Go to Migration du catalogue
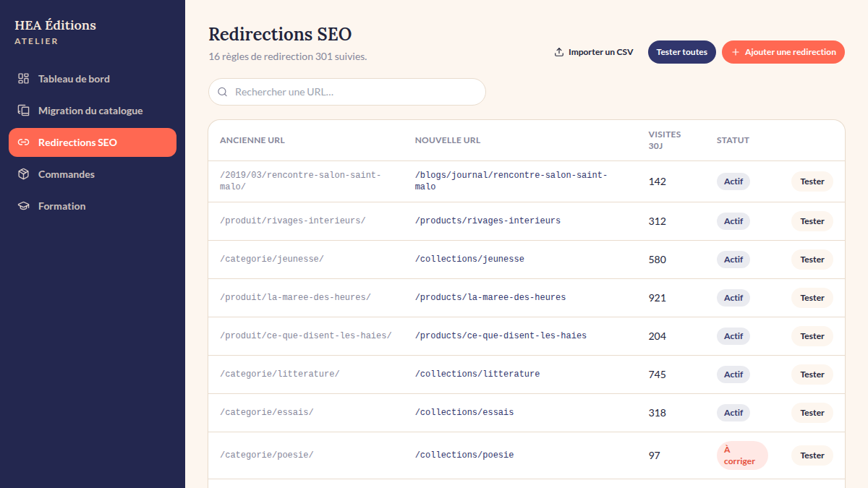Image resolution: width=868 pixels, height=488 pixels. coord(93,111)
